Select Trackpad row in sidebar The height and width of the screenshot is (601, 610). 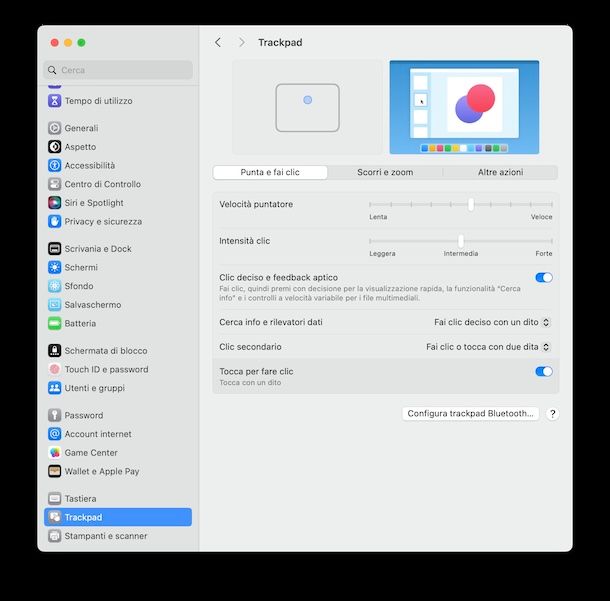(118, 517)
